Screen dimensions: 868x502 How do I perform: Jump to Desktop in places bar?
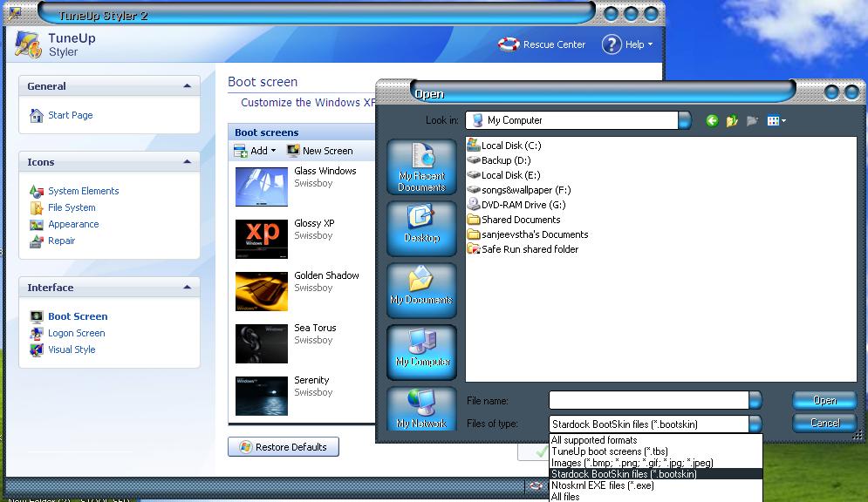click(x=422, y=228)
